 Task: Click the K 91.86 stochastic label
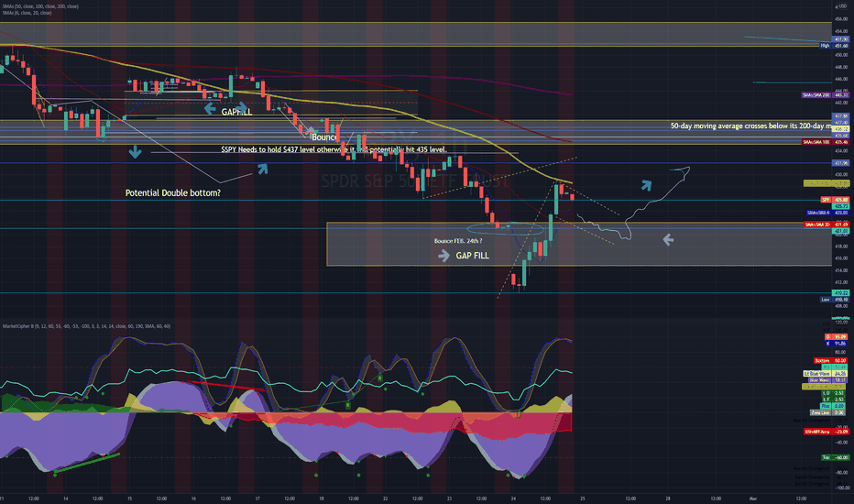836,344
